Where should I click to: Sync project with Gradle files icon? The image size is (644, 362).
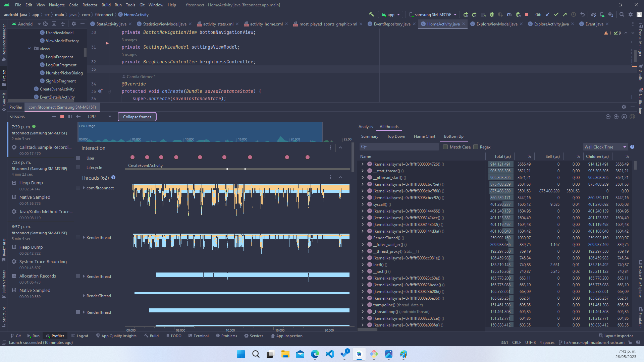(593, 14)
